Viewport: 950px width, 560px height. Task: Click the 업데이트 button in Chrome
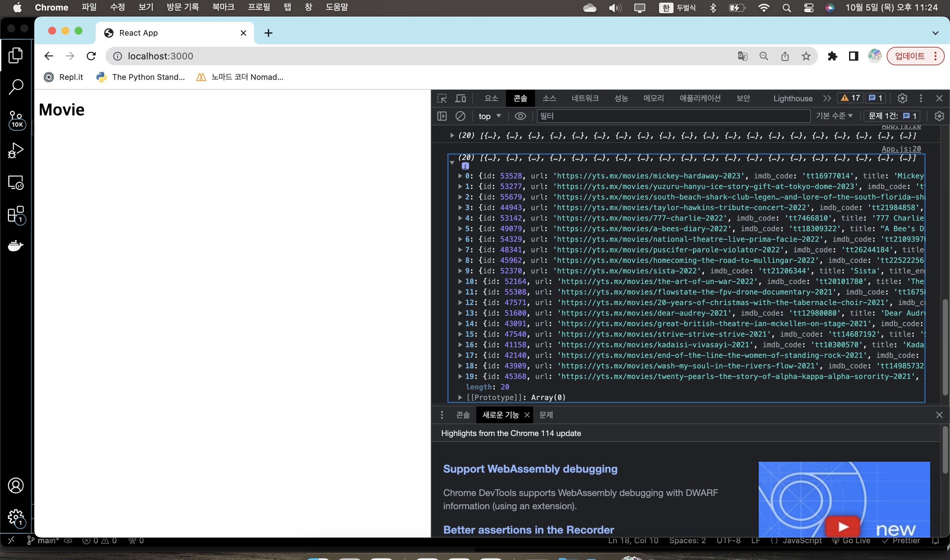pyautogui.click(x=910, y=56)
